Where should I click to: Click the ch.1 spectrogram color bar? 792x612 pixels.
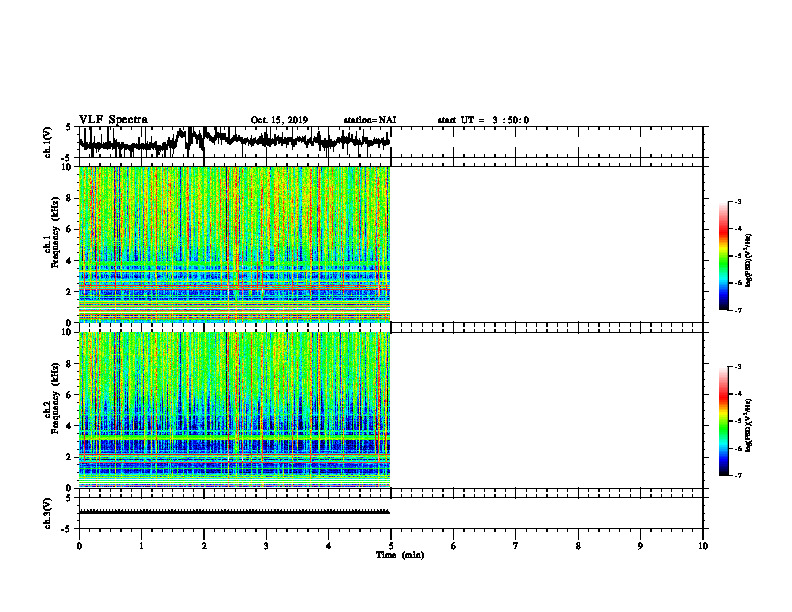click(x=724, y=256)
